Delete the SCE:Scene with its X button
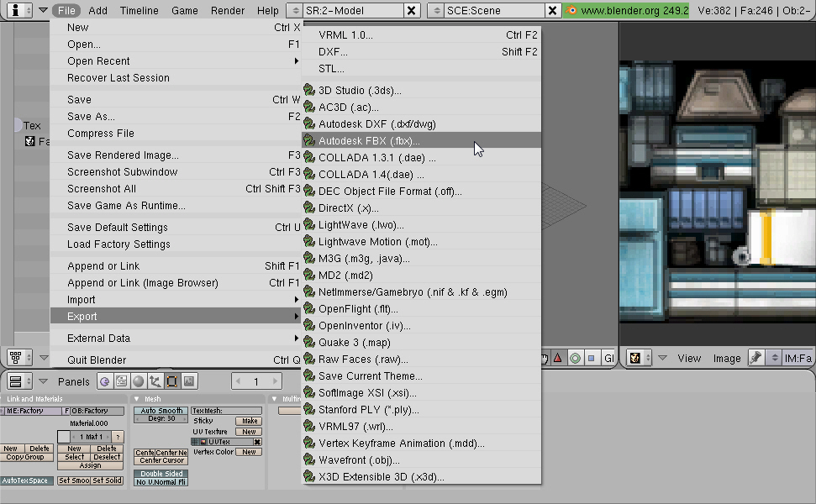The height and width of the screenshot is (504, 816). coord(552,10)
